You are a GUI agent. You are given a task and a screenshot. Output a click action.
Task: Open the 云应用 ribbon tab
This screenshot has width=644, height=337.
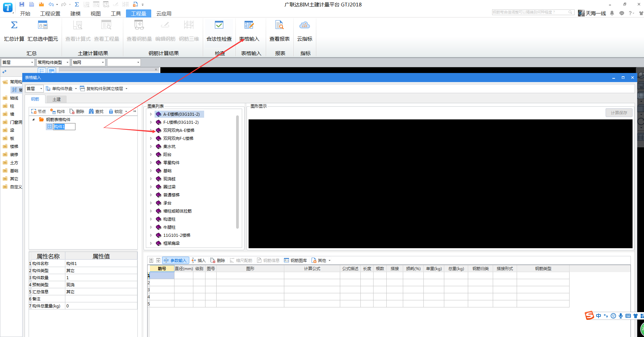[x=164, y=13]
